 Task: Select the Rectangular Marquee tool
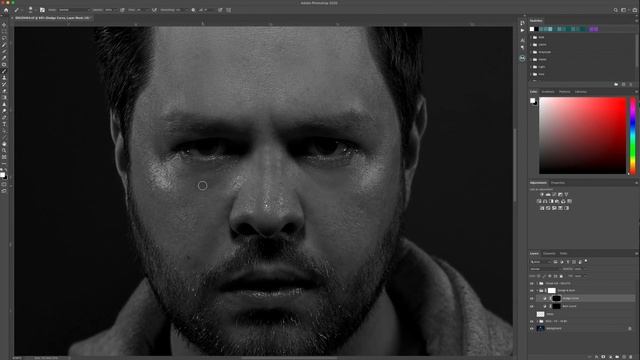pos(4,31)
